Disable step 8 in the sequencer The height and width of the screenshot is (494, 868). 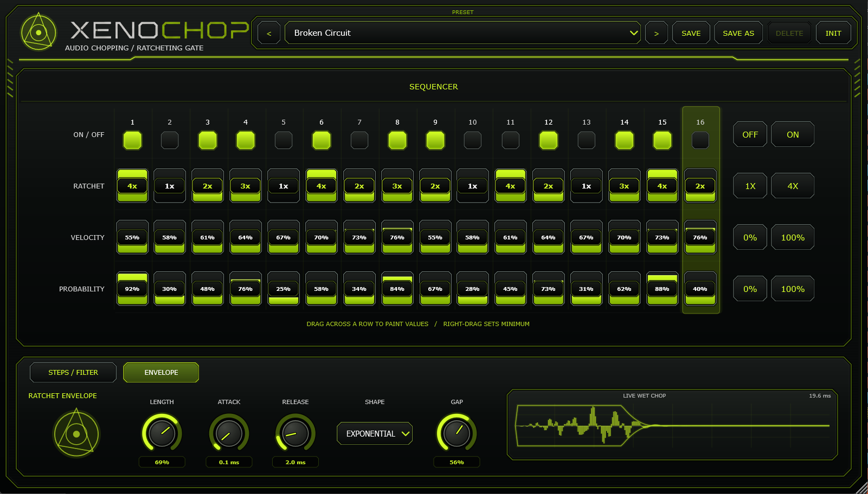click(x=397, y=140)
